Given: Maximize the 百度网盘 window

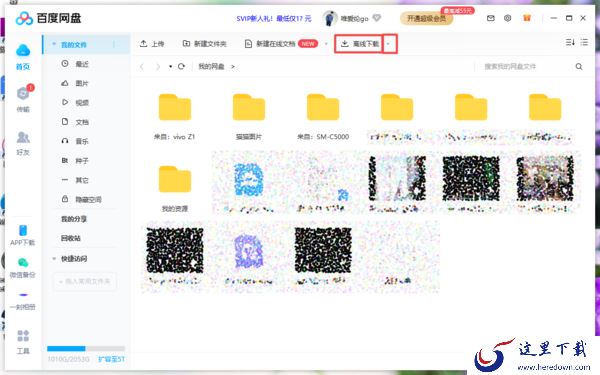Looking at the screenshot, I should click(569, 18).
